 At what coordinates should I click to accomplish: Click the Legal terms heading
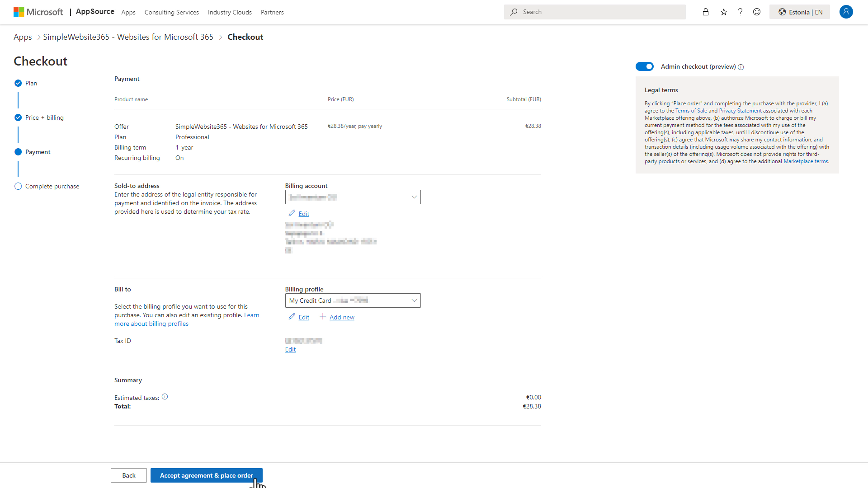661,90
